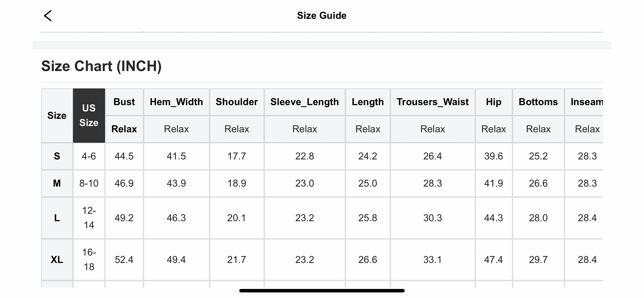Select the Hip column header
The width and height of the screenshot is (644, 298).
tap(493, 102)
